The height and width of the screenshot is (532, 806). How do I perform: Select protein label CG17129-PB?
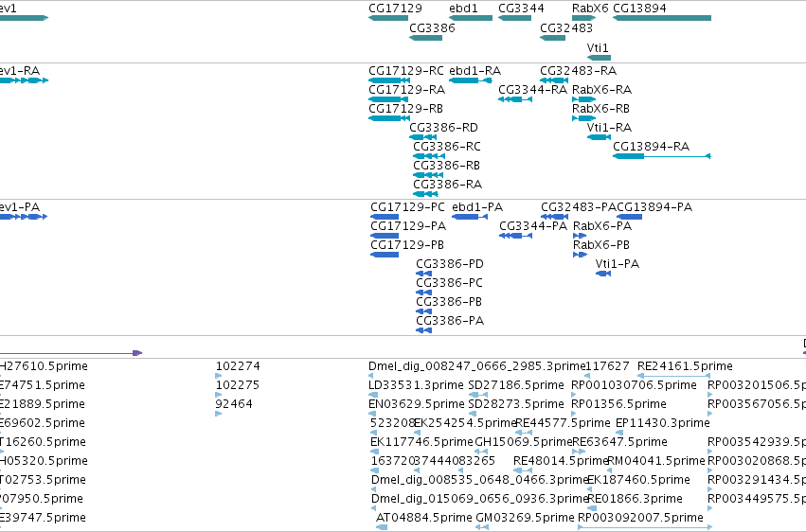click(407, 245)
